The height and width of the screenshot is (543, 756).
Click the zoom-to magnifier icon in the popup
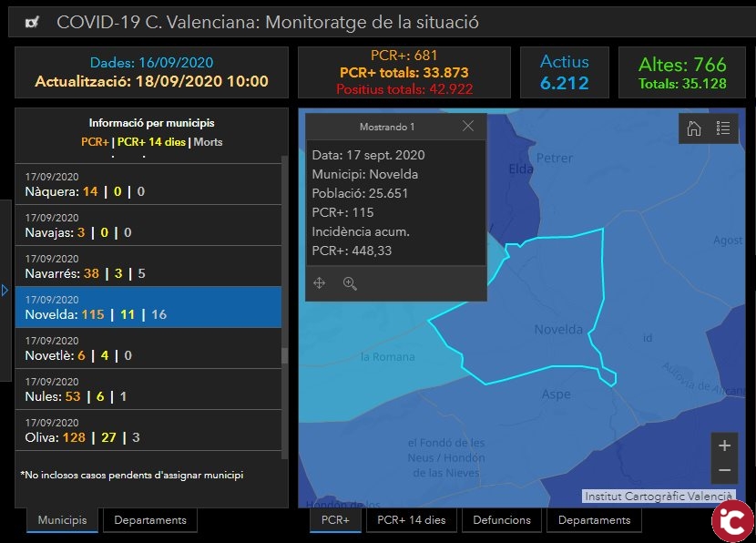tap(350, 283)
